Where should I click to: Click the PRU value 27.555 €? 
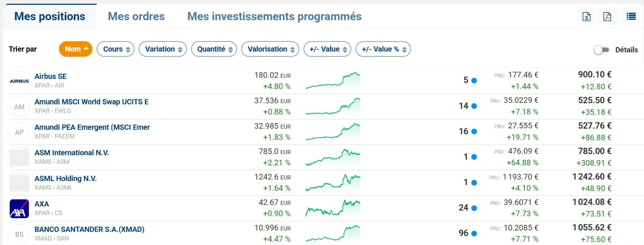[x=523, y=126]
